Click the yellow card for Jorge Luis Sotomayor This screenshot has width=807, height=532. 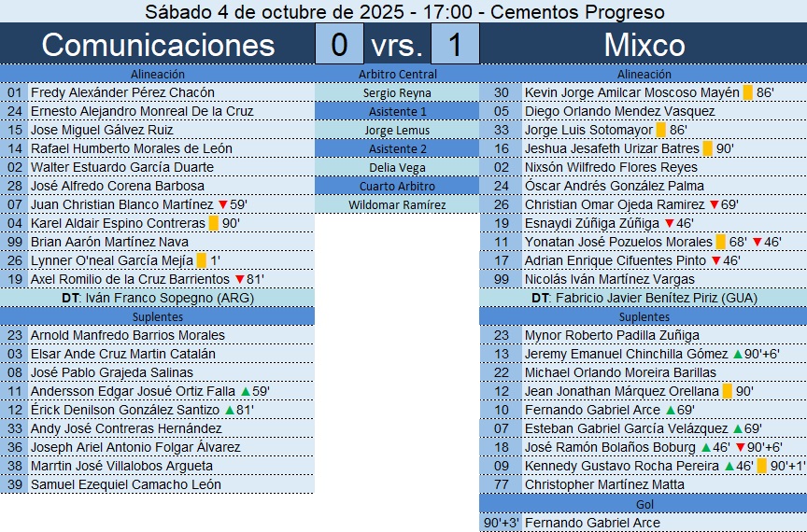[660, 130]
